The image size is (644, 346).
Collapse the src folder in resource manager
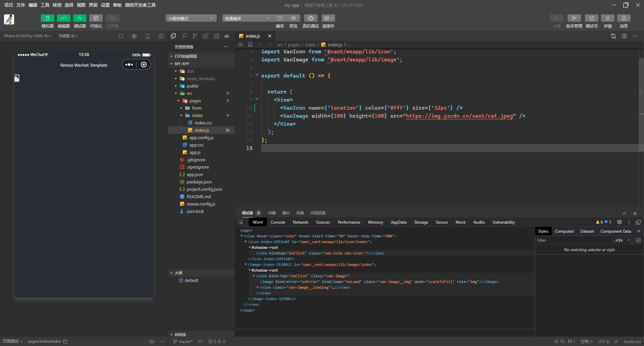point(175,93)
